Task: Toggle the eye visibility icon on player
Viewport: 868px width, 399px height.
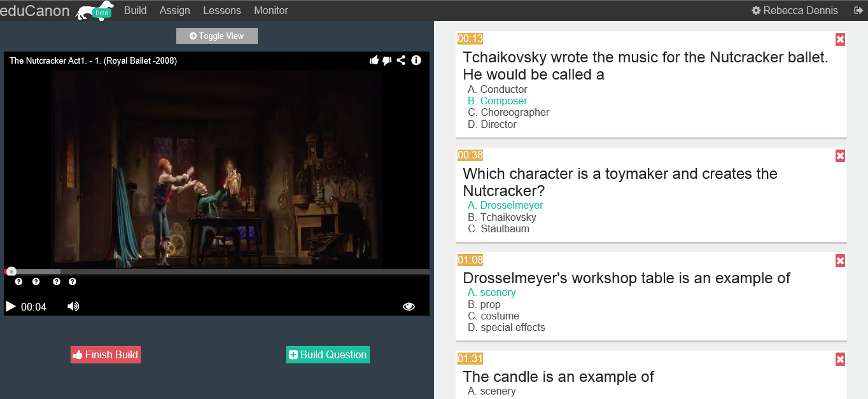Action: click(409, 307)
